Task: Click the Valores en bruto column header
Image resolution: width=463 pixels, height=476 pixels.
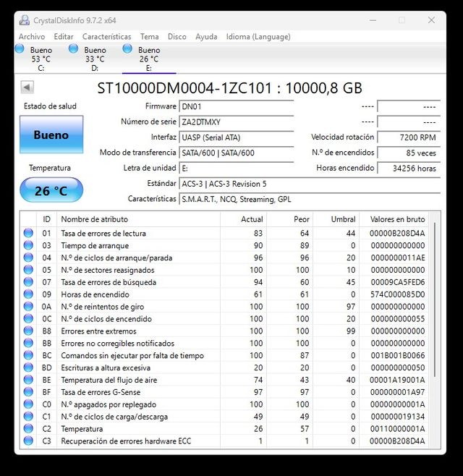Action: (x=394, y=219)
